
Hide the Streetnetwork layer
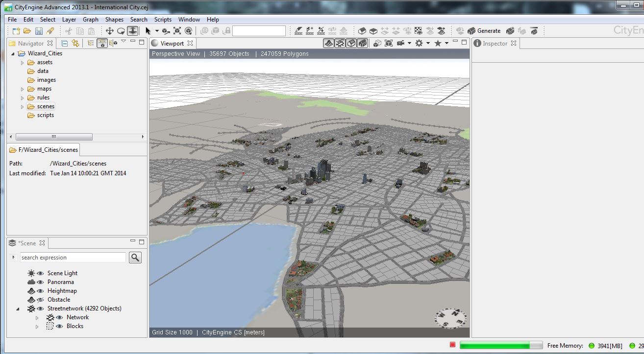pos(40,308)
